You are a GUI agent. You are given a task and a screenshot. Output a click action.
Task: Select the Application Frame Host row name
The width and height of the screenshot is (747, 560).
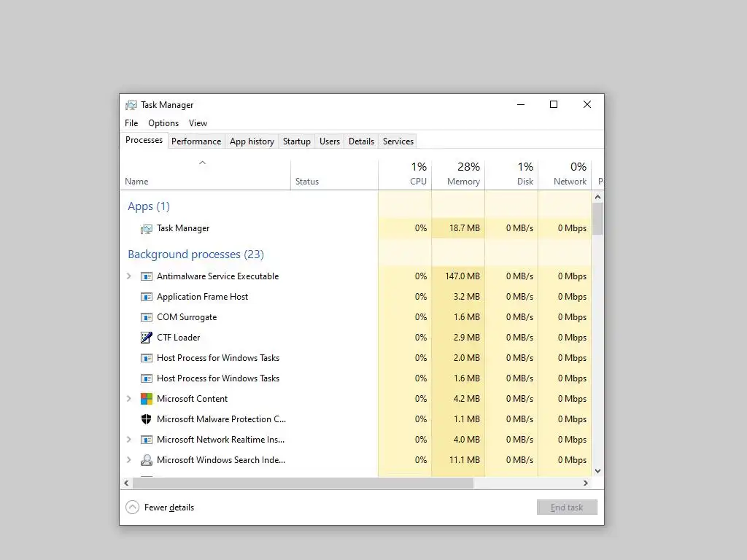click(x=203, y=297)
